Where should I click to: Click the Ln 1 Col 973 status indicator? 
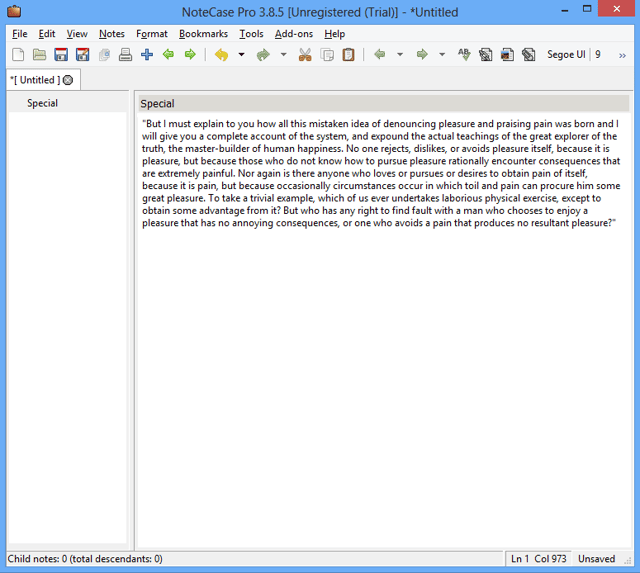538,559
